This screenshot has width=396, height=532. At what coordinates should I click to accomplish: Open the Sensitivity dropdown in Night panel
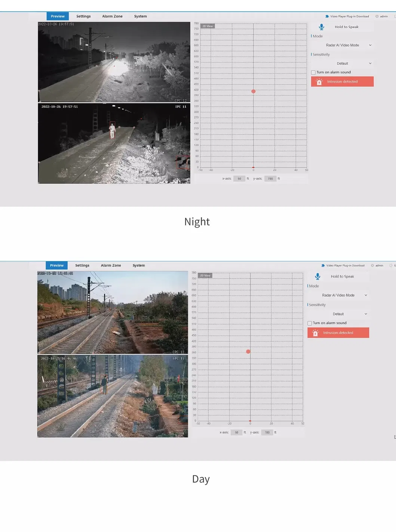click(342, 64)
